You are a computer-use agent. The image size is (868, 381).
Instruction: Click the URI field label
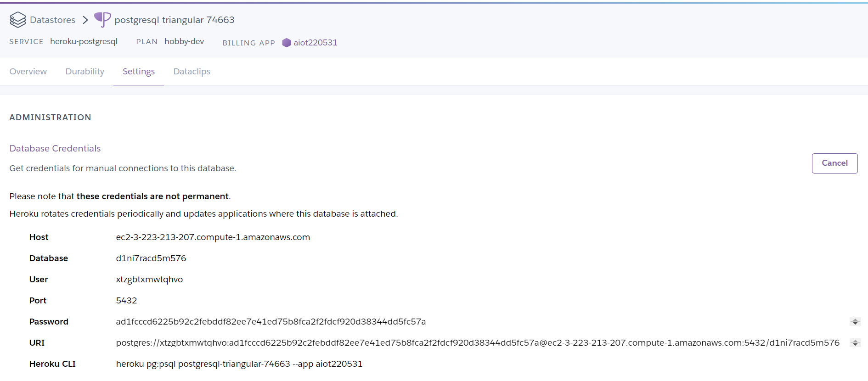point(37,343)
